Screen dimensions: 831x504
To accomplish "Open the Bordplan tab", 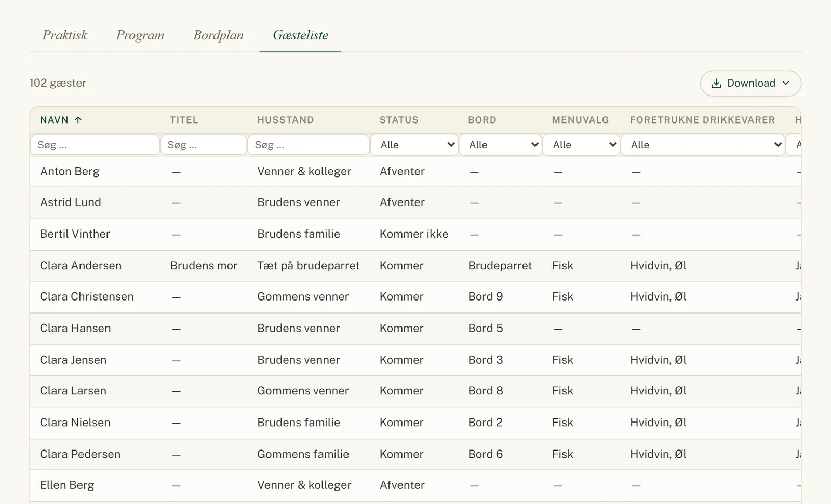I will 218,35.
